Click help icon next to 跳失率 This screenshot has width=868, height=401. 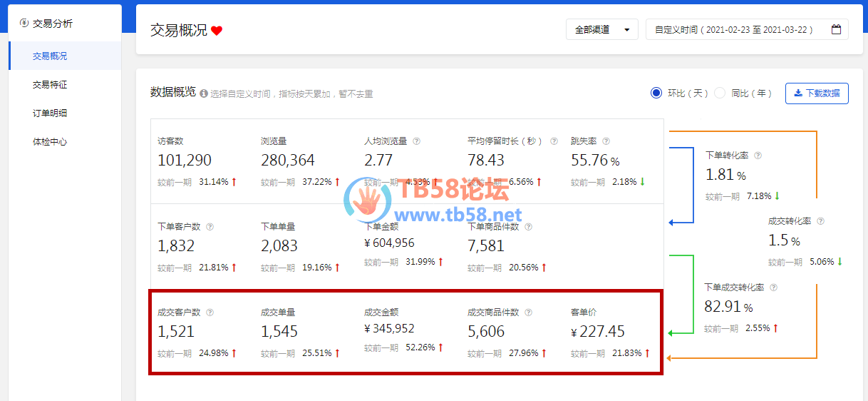[606, 141]
